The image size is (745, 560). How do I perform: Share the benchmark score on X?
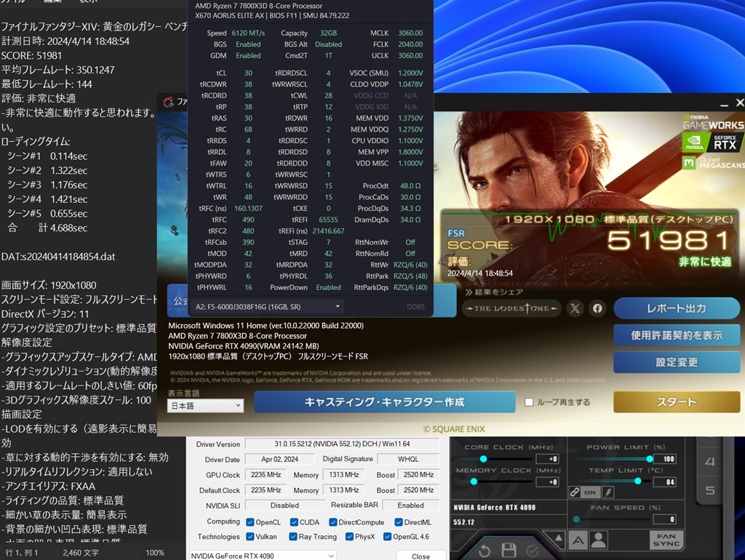574,308
